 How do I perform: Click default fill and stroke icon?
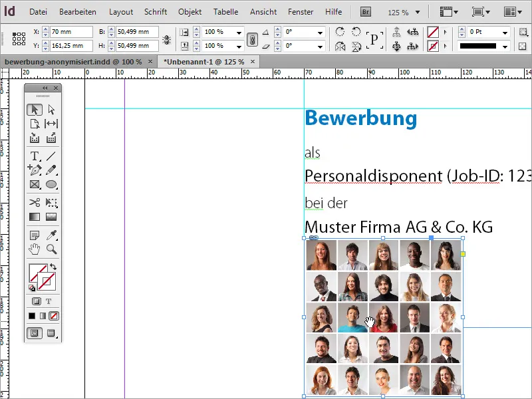pos(31,288)
